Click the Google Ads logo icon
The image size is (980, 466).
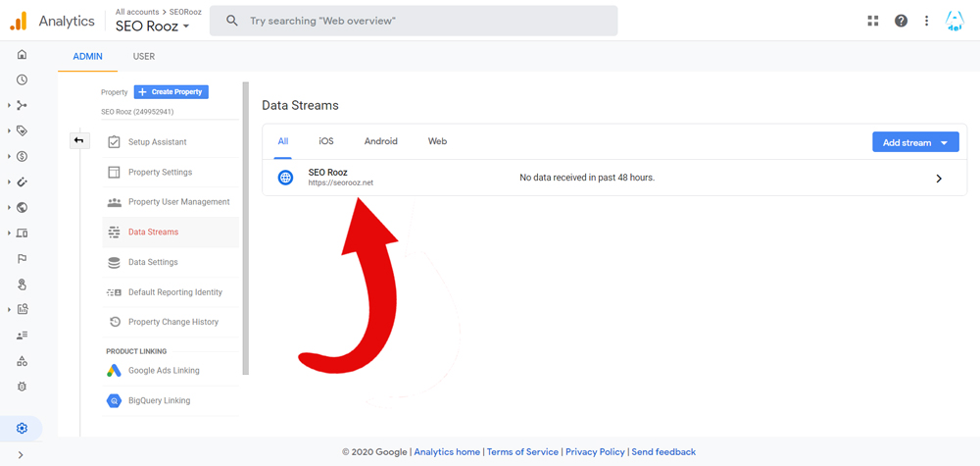(x=114, y=370)
